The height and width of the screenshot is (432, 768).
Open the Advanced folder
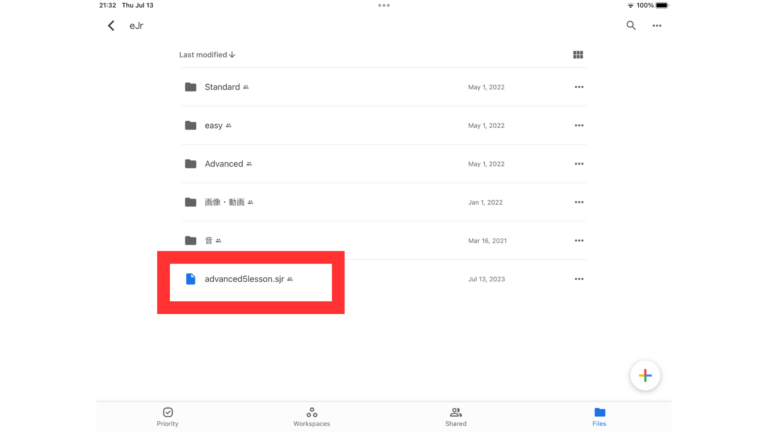tap(224, 164)
